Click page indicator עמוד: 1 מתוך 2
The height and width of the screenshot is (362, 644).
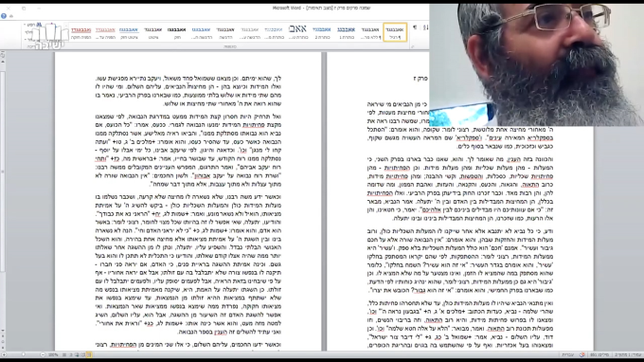tap(628, 354)
